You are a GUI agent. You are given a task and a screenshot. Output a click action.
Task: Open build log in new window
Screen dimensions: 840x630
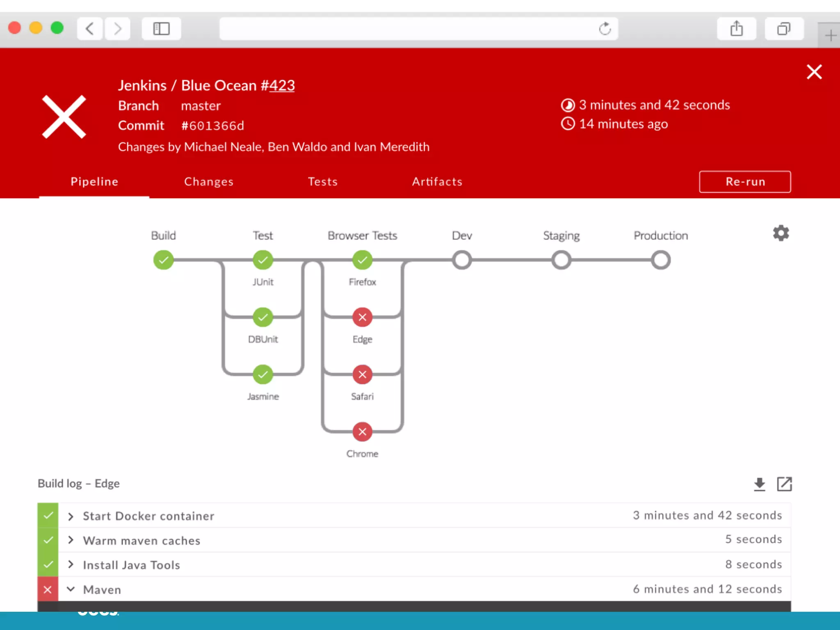coord(784,484)
